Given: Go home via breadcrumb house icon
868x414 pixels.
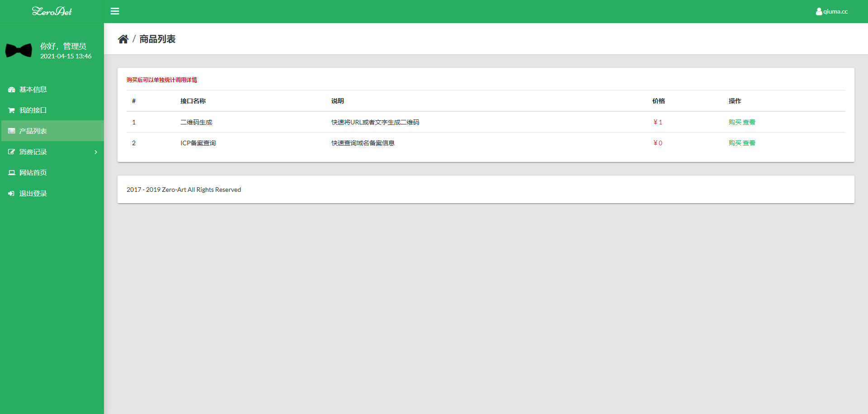Looking at the screenshot, I should tap(123, 39).
